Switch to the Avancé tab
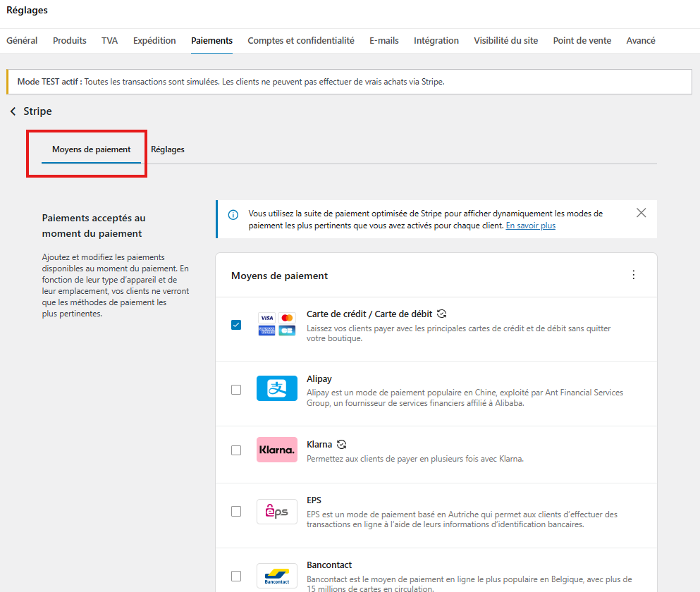 coord(641,41)
